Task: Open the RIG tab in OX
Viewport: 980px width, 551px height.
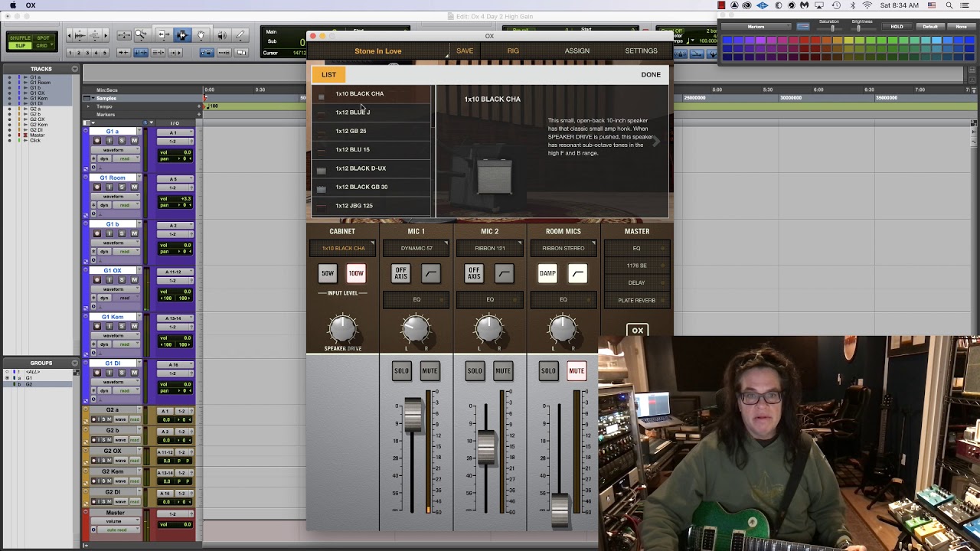Action: point(513,51)
